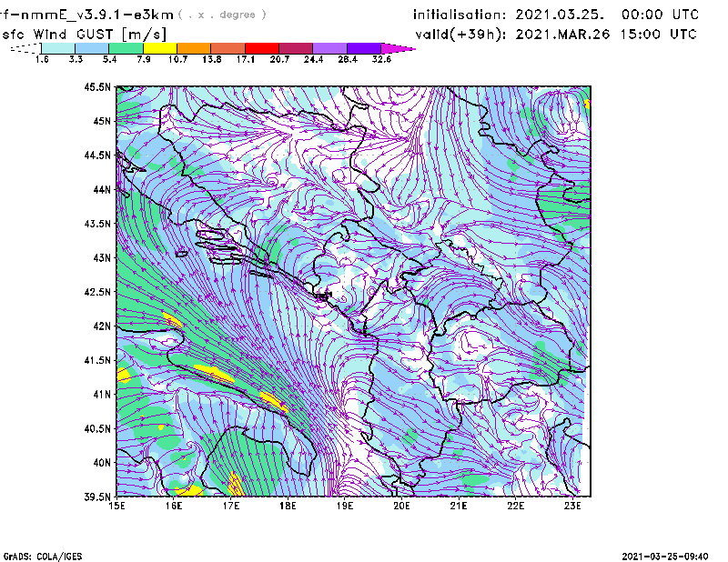Screen dimensions: 728x562
Task: Click the '41.5N' latitude label
Action: [x=97, y=360]
